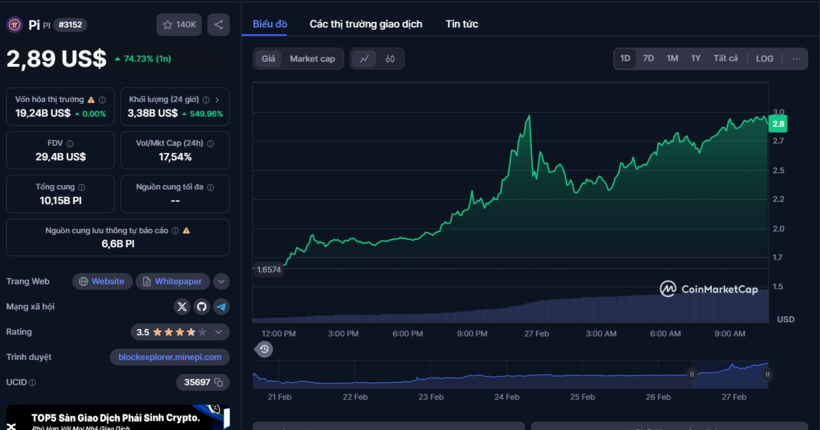820x430 pixels.
Task: Toggle LOG scale on chart
Action: click(765, 59)
